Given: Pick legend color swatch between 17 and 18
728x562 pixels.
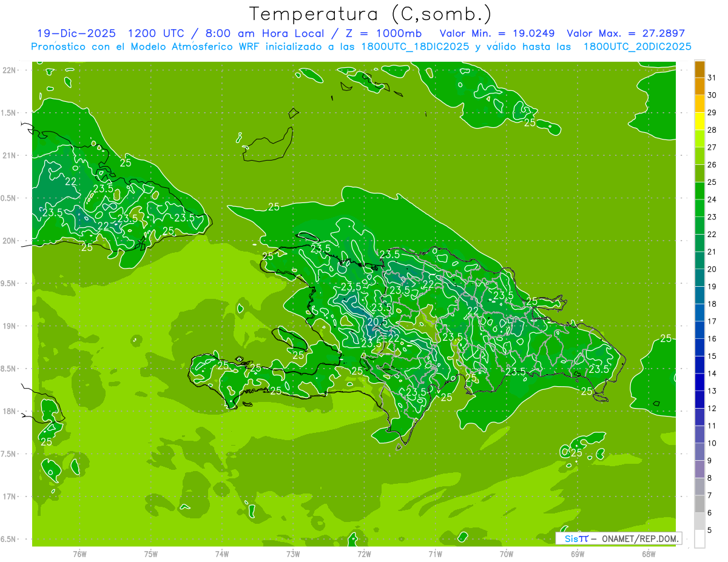Looking at the screenshot, I should [x=699, y=313].
